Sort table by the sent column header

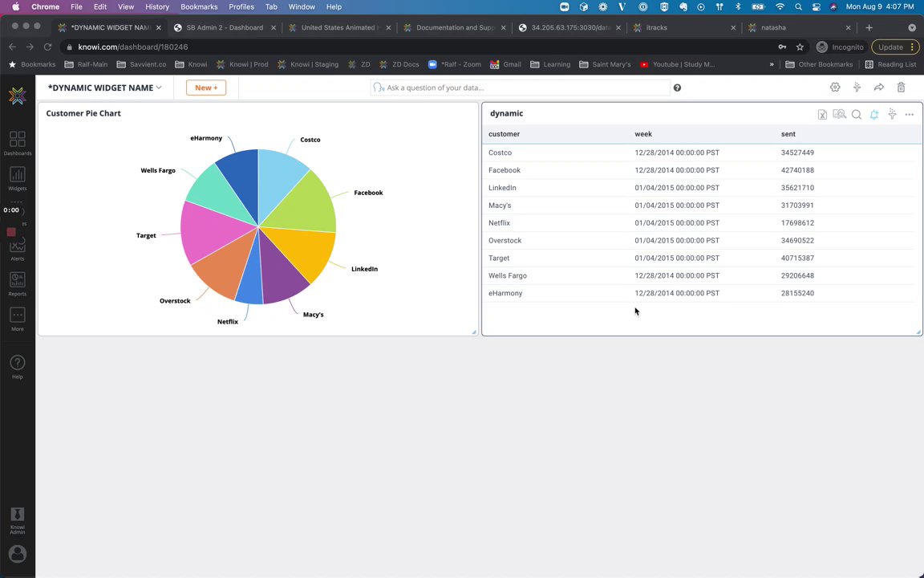tap(788, 135)
